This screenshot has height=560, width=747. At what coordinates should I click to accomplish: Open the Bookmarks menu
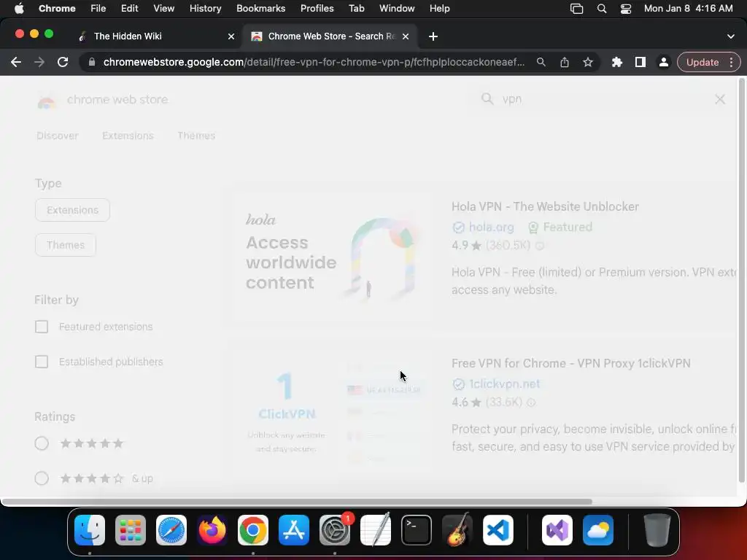tap(260, 9)
